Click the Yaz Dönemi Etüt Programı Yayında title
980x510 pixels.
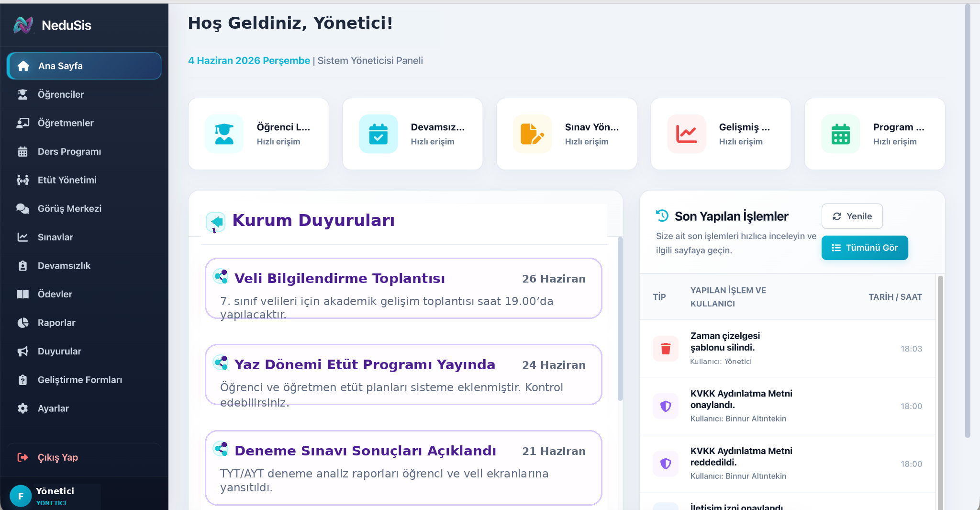coord(365,364)
